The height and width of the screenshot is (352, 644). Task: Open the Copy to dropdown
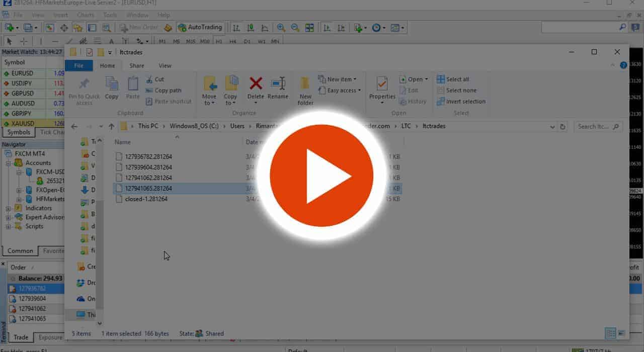230,91
